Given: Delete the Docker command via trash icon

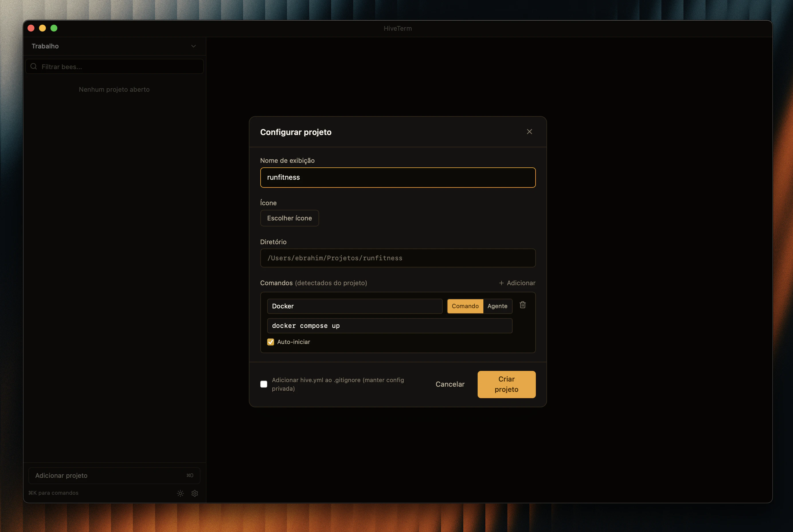Looking at the screenshot, I should [523, 305].
